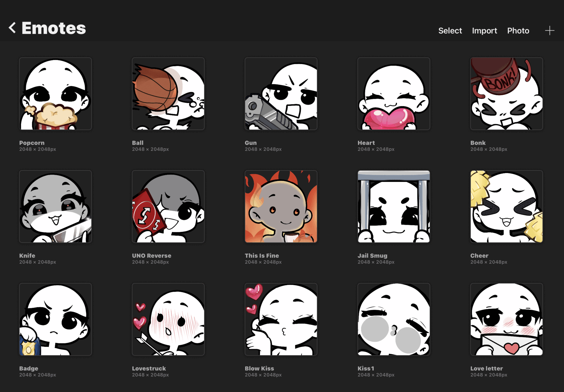Open the Popcorn artwork thumbnail
The width and height of the screenshot is (564, 392).
click(x=56, y=94)
